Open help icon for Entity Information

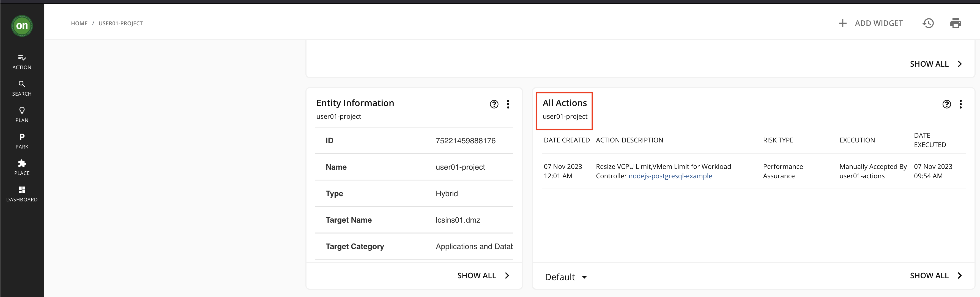494,104
